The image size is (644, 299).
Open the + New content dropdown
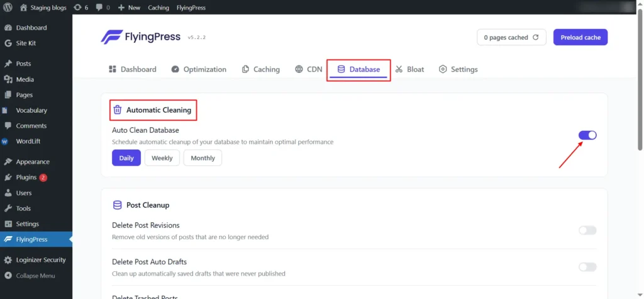click(129, 8)
